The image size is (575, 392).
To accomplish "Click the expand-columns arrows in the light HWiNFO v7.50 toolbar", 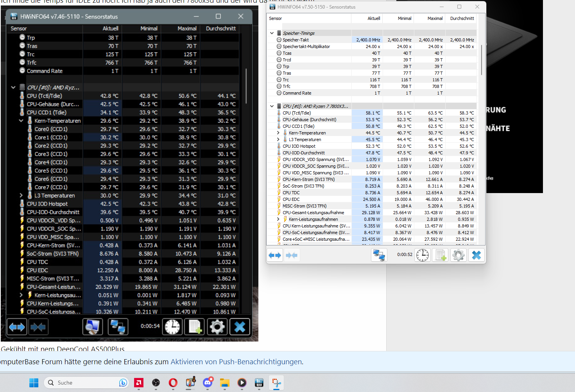I will click(x=275, y=255).
